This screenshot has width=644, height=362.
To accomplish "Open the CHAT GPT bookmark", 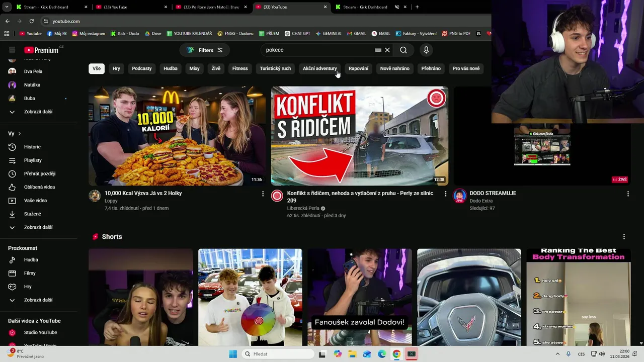I will (x=297, y=34).
